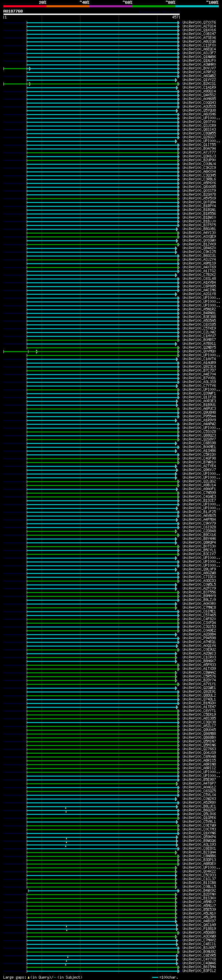Select hit label UniRef100_C7N599
Screen dimensions: 222x980
199,493
